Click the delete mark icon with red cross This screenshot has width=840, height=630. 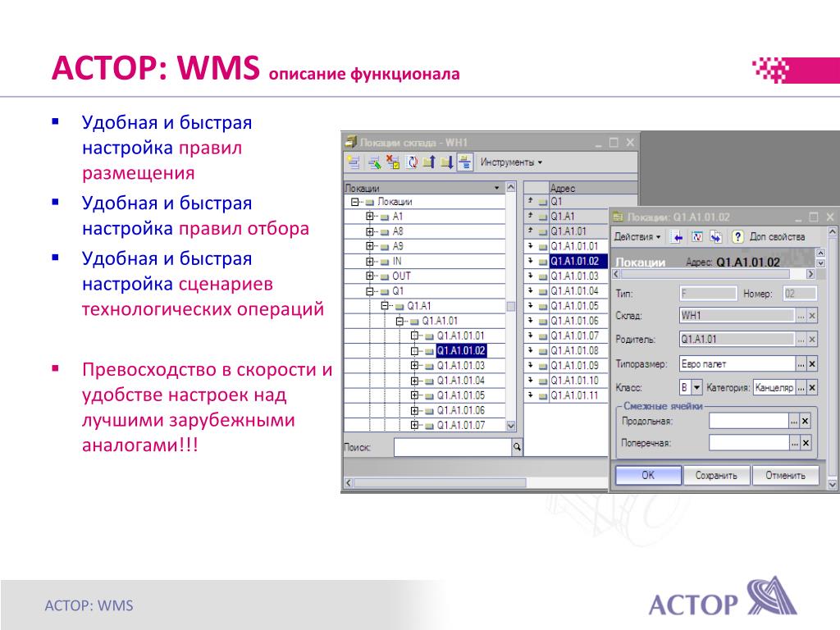pos(393,162)
